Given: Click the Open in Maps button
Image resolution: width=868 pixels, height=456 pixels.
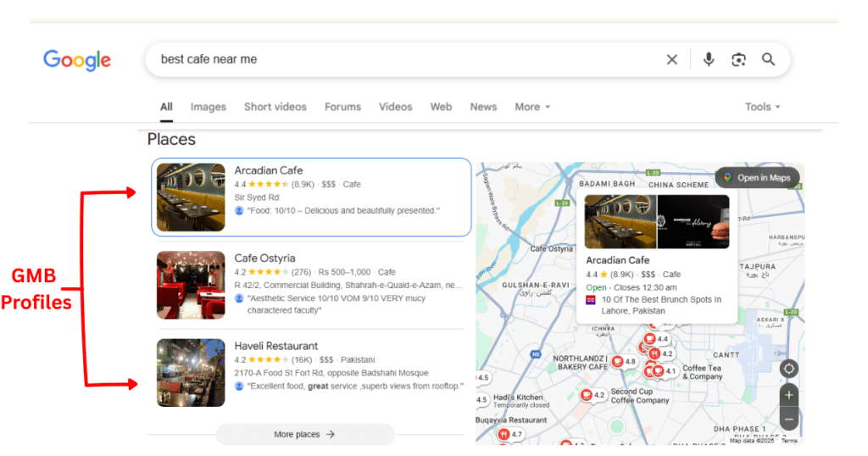Looking at the screenshot, I should tap(757, 178).
